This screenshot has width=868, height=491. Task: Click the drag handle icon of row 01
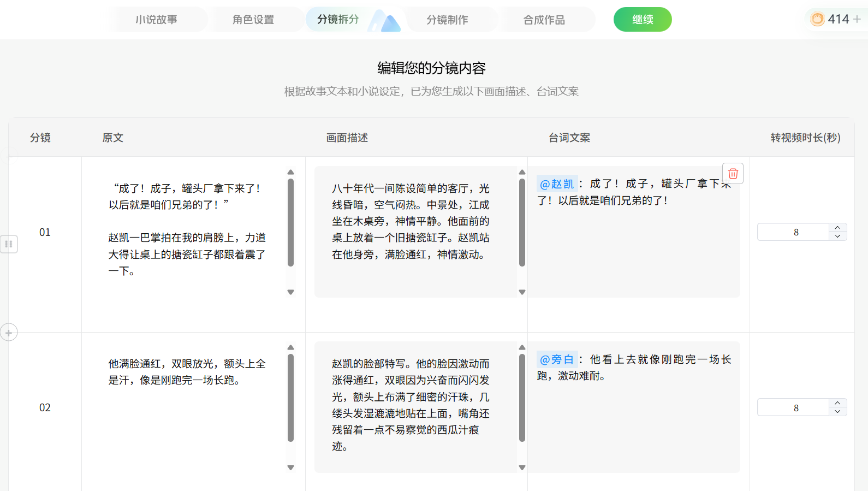coord(9,244)
